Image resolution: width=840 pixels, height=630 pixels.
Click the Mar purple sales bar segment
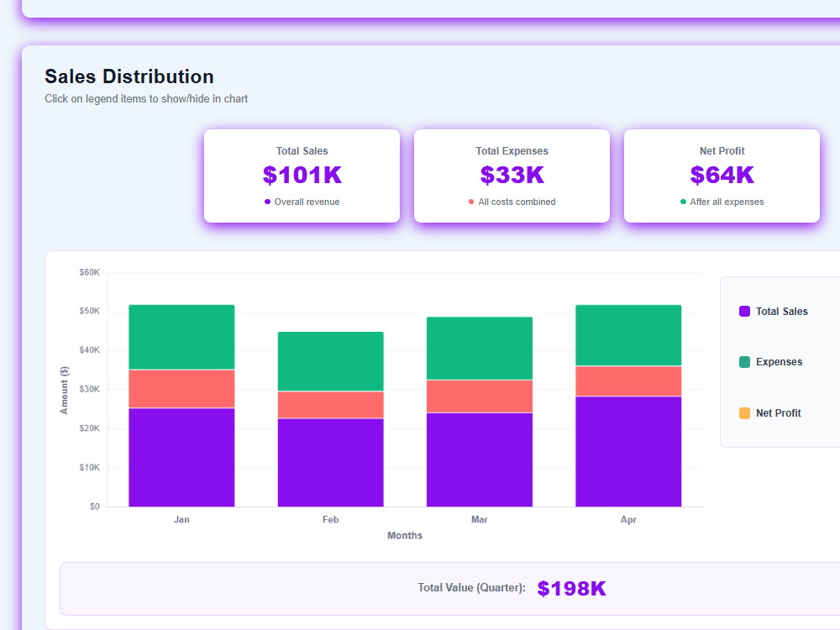pos(480,459)
